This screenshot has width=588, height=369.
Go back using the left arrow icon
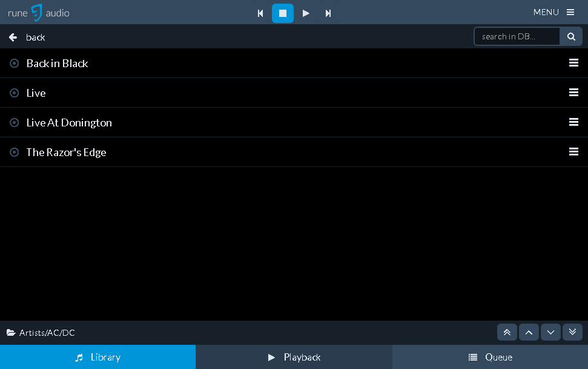click(x=13, y=38)
